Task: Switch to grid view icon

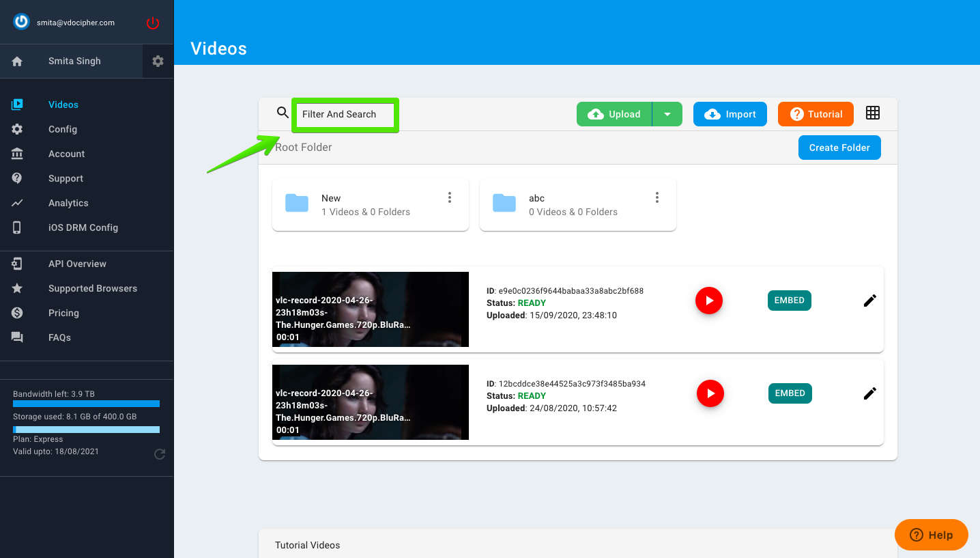Action: click(873, 113)
